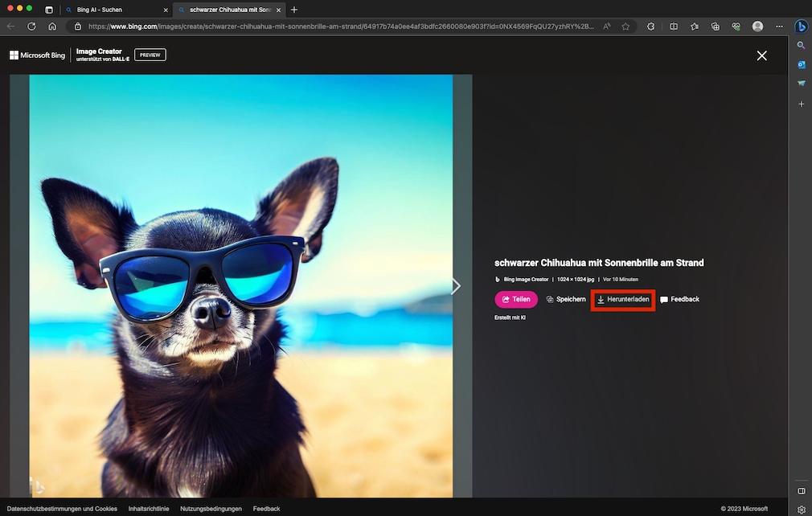Open the sidebar search icon
Screen dimensions: 812x516
(801, 46)
